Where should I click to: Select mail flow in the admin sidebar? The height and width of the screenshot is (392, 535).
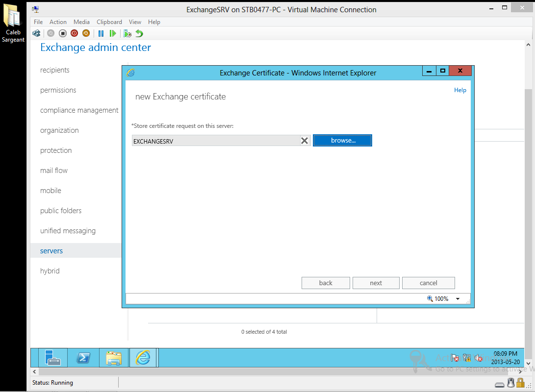click(x=54, y=171)
